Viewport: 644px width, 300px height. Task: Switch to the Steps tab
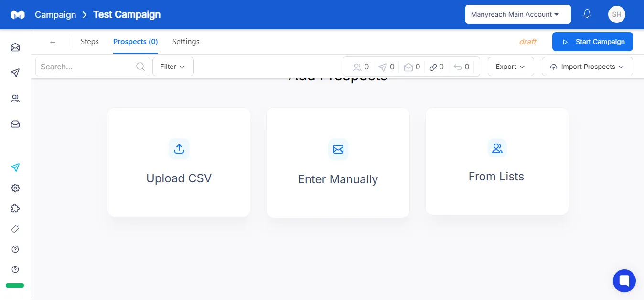(x=89, y=42)
